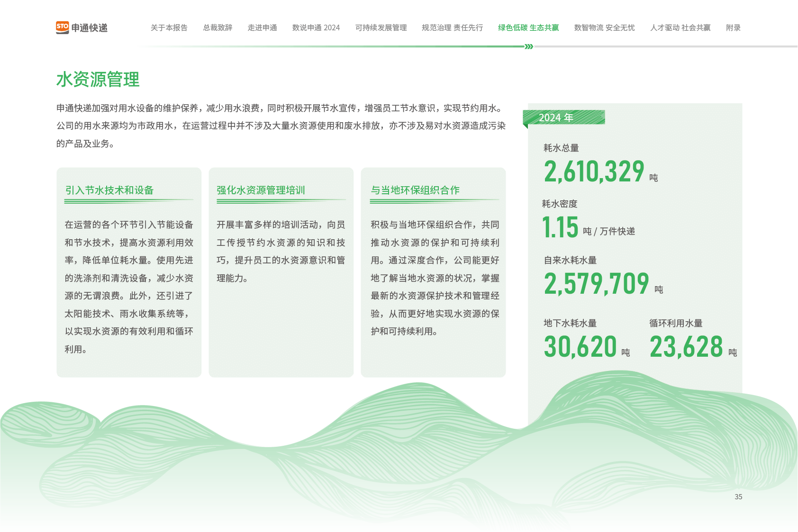Select the highlighted 绿色低碳 生态共赢 tab

pos(528,27)
